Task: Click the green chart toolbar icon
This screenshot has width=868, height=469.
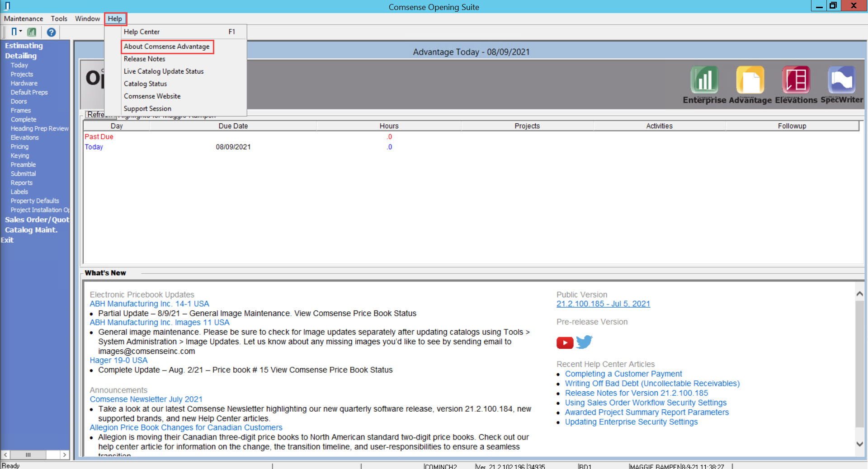Action: click(x=32, y=32)
